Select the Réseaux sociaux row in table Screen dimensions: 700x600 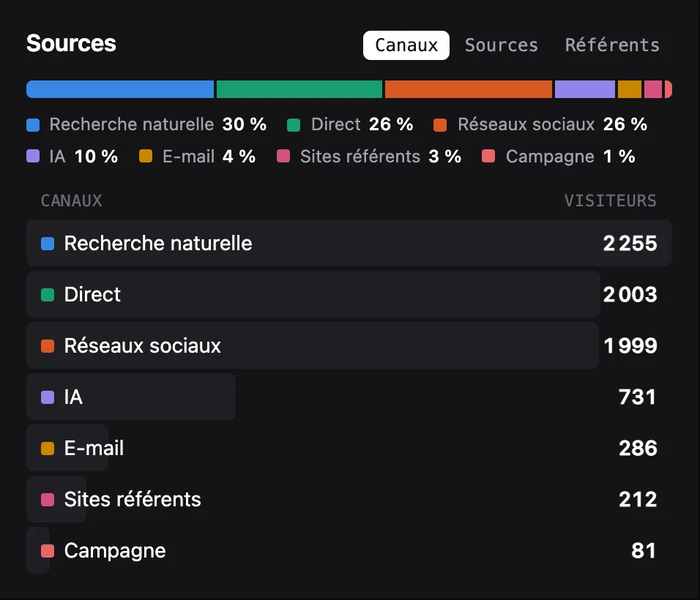click(349, 345)
